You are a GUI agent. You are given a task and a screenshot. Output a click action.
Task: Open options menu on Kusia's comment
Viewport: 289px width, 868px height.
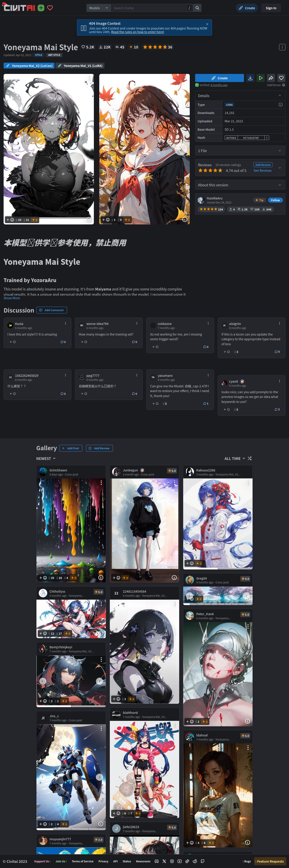coord(65,323)
